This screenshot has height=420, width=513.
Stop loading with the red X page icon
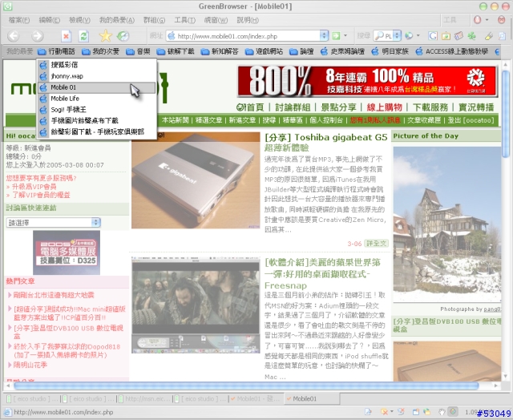click(x=67, y=36)
